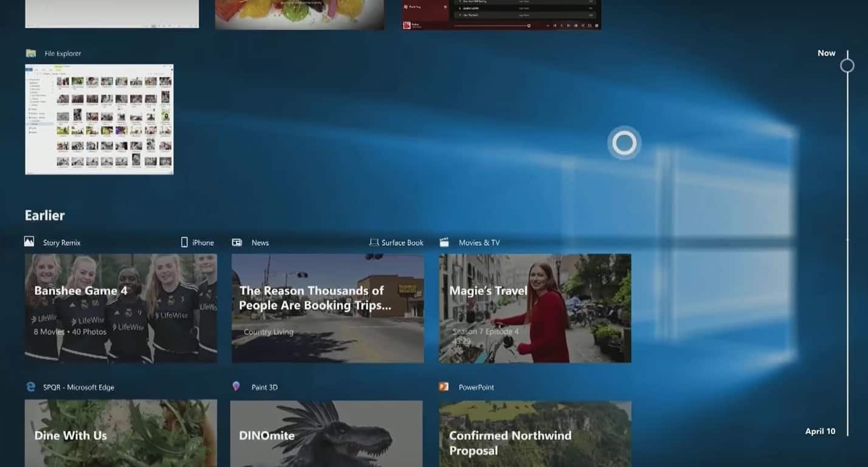Open the File Explorer window thumbnail

99,119
